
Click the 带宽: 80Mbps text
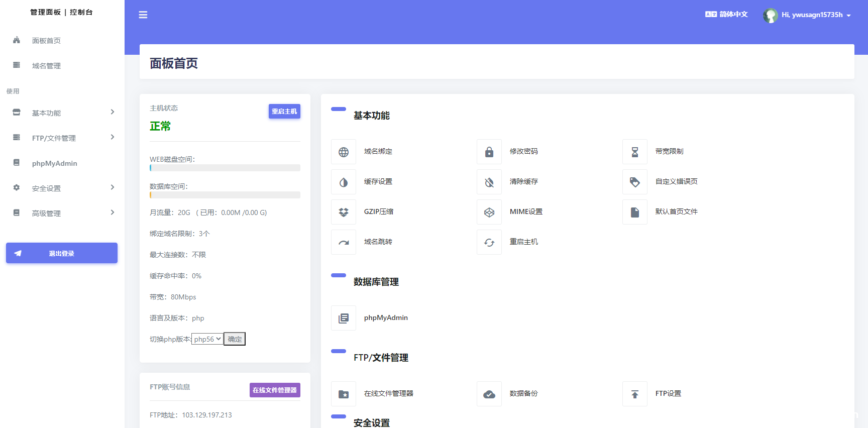173,297
